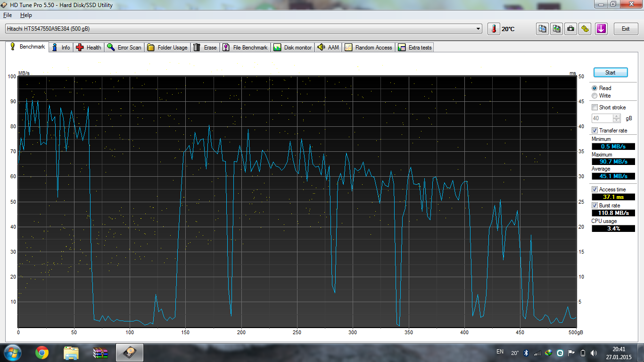The image size is (644, 362).
Task: Launch WinRAR from the taskbar
Action: (x=100, y=353)
